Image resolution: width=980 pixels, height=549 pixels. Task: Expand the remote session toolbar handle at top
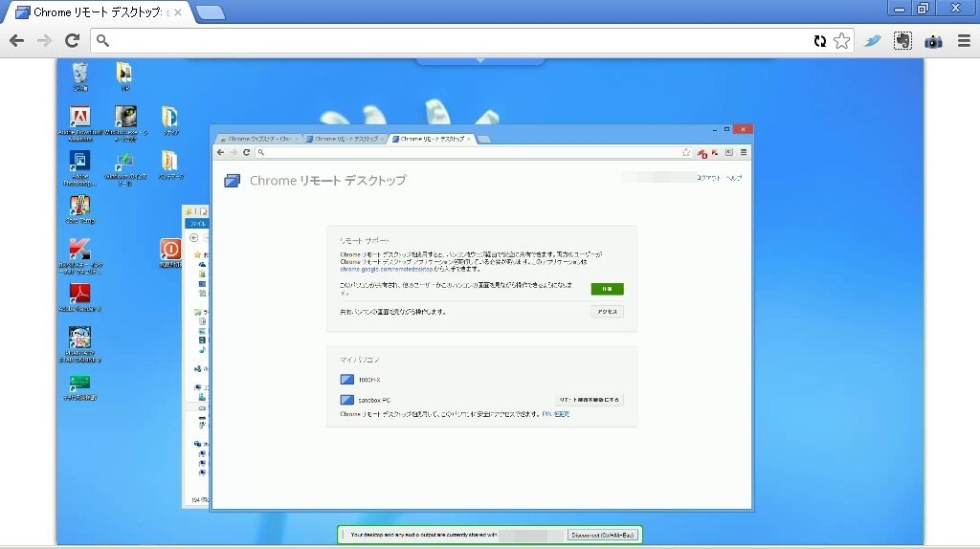480,61
